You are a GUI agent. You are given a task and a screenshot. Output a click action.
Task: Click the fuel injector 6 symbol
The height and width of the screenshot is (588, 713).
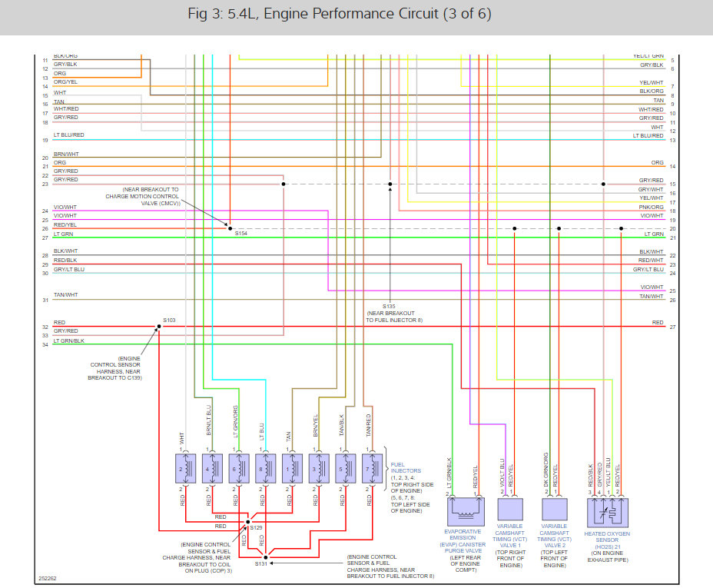coord(239,468)
